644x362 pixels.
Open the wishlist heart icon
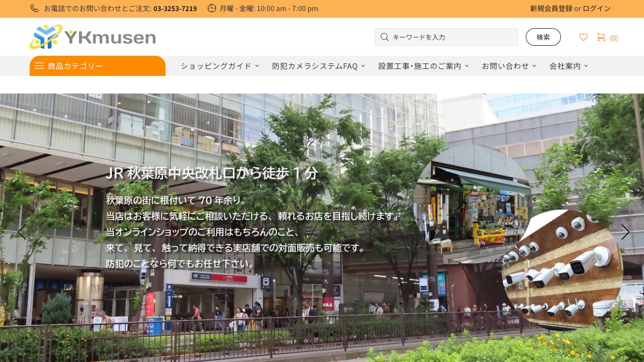584,37
